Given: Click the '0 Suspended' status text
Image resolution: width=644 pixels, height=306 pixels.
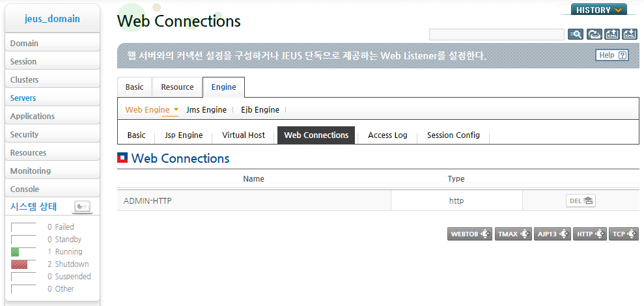Looking at the screenshot, I should coord(69,277).
